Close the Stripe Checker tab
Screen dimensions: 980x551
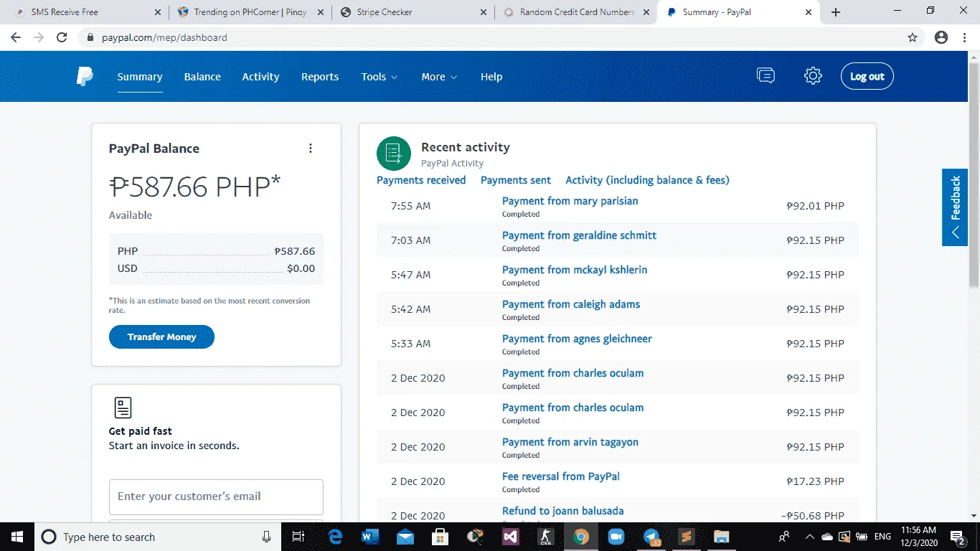[483, 12]
